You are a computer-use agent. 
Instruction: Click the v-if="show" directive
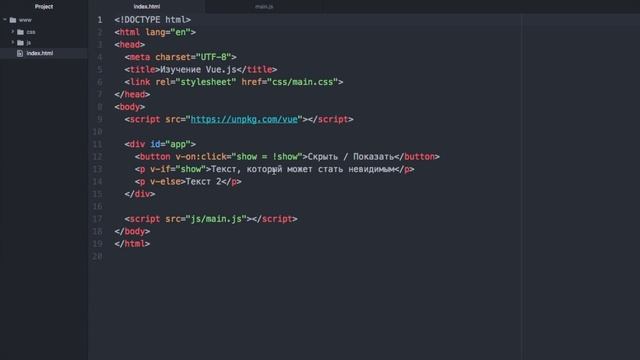click(x=178, y=169)
